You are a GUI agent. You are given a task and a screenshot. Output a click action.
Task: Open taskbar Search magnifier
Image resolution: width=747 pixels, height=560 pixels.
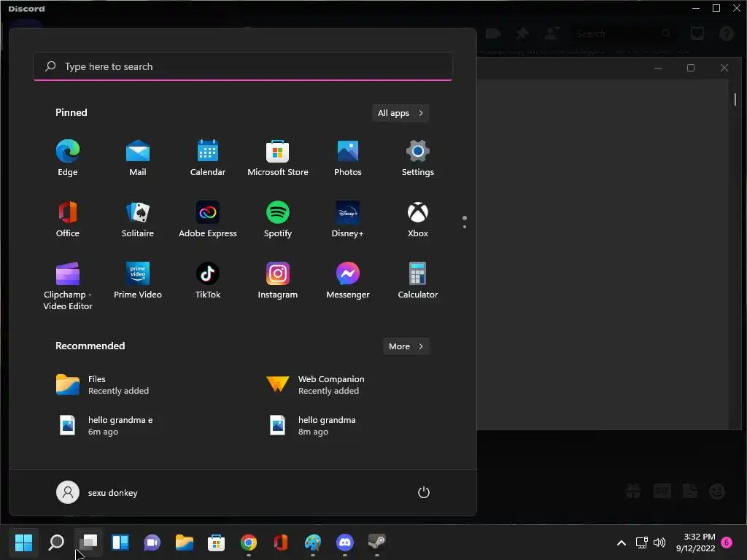(56, 542)
